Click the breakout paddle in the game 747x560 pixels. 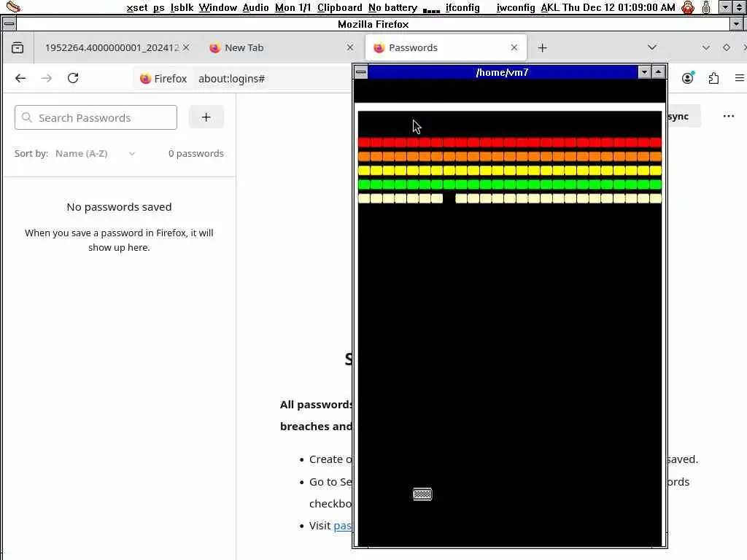(x=422, y=494)
